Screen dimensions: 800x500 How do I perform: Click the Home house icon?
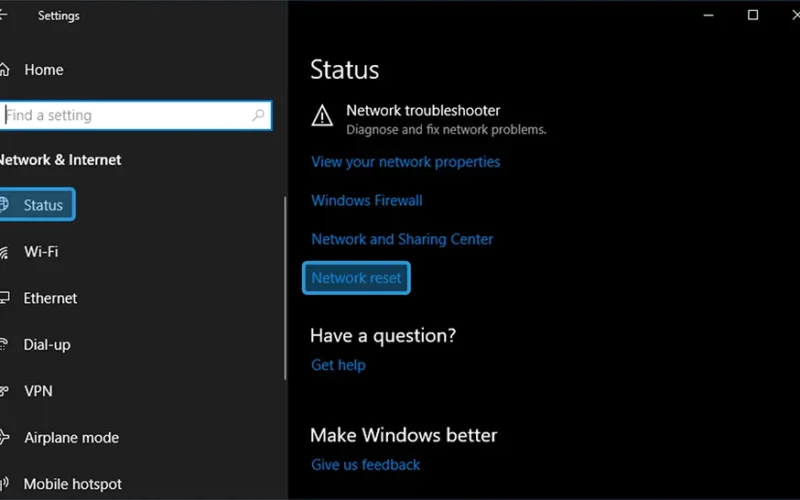pos(4,69)
